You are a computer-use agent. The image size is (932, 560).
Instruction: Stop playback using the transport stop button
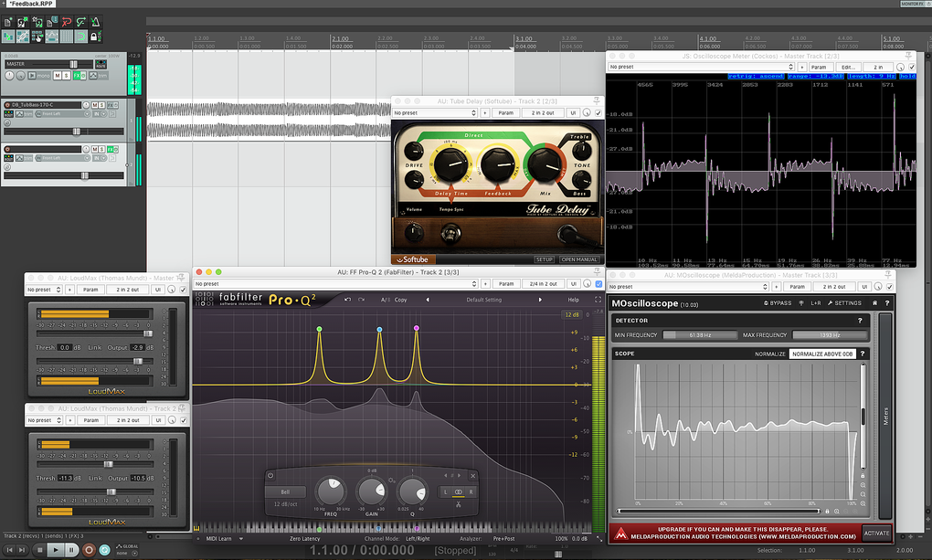click(40, 550)
